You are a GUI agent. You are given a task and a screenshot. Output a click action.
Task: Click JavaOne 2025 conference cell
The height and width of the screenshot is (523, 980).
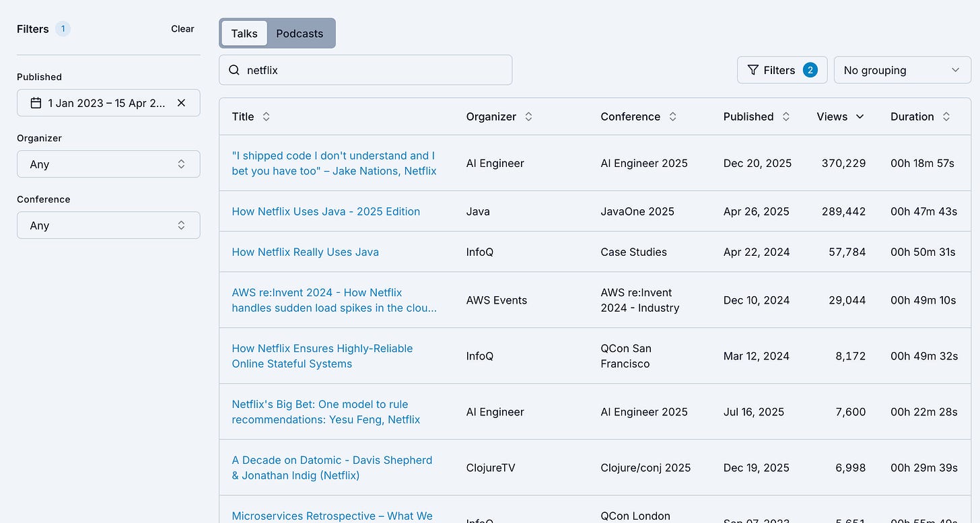(637, 211)
